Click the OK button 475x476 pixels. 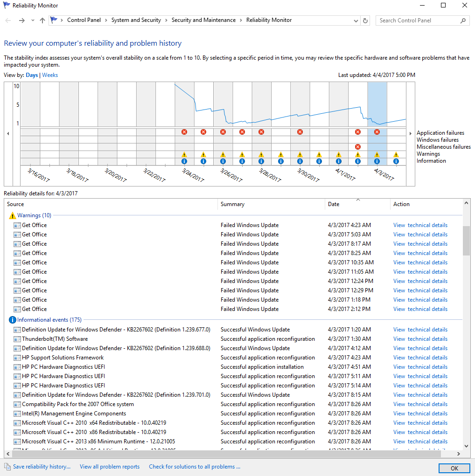coord(454,468)
